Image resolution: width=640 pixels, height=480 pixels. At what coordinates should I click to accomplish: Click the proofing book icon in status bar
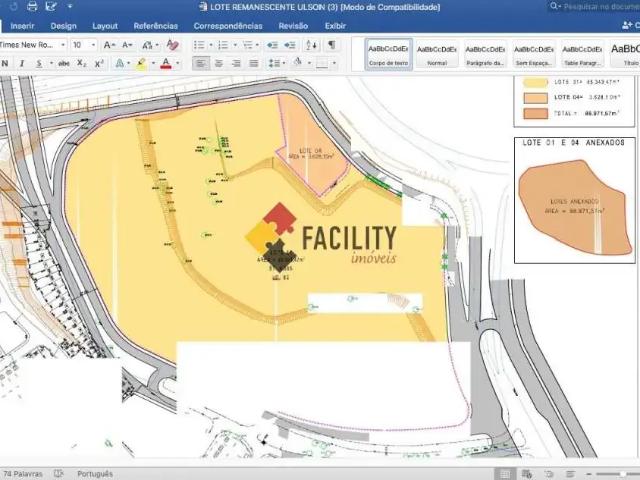(59, 474)
